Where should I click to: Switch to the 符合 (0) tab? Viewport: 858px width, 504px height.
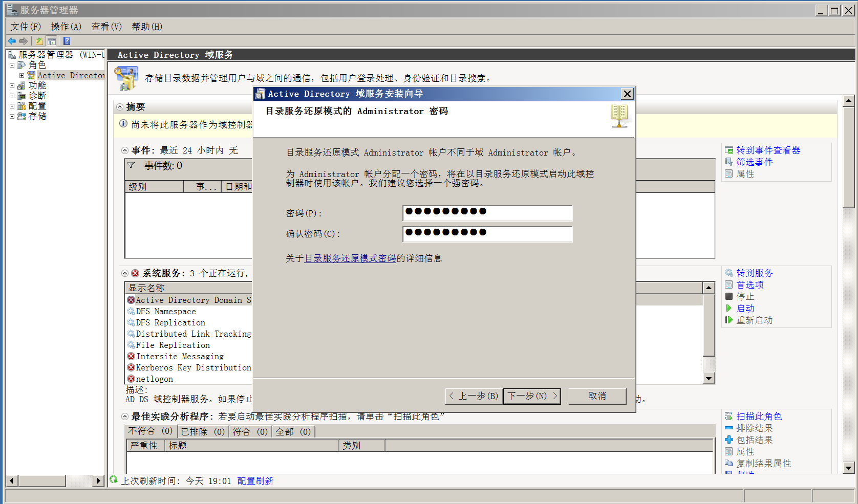click(x=250, y=432)
